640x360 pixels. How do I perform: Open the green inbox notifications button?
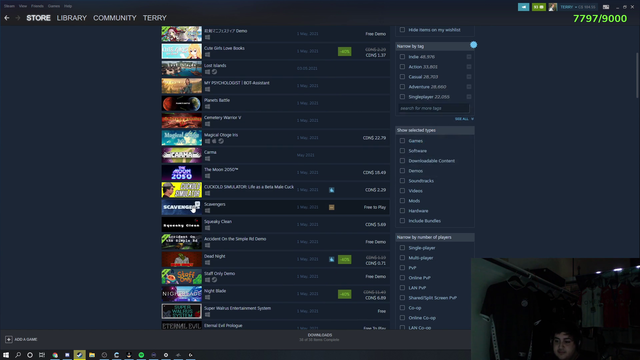(x=538, y=7)
